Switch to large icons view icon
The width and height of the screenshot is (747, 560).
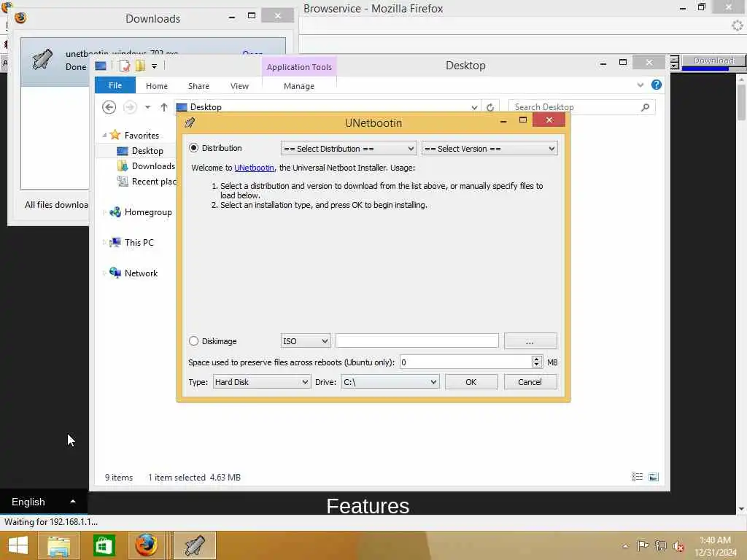654,477
